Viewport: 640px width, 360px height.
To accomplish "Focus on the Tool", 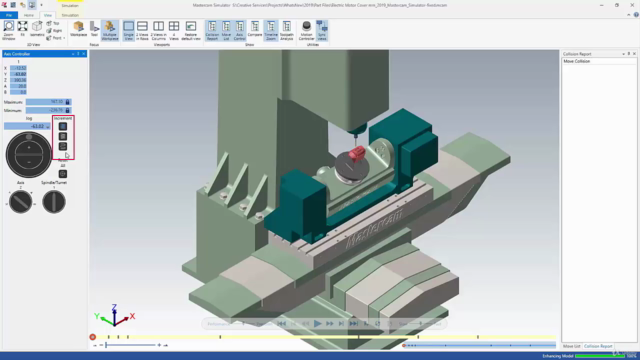I will (x=94, y=30).
